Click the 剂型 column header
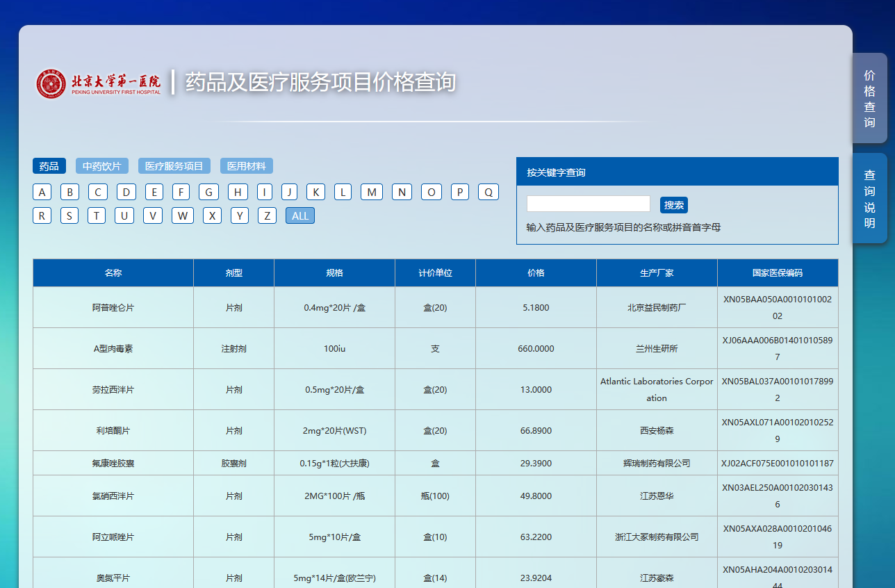Viewport: 895px width, 588px height. click(234, 273)
